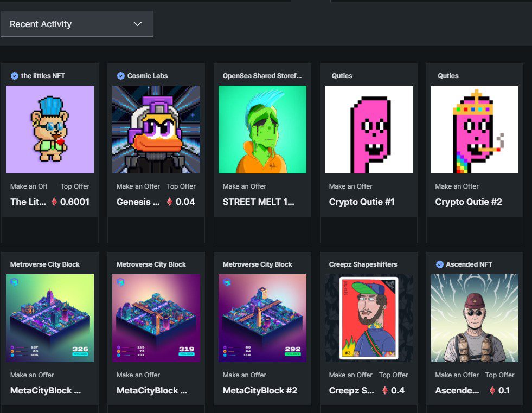Open the Recent Activity sort dropdown
532x413 pixels.
[76, 24]
